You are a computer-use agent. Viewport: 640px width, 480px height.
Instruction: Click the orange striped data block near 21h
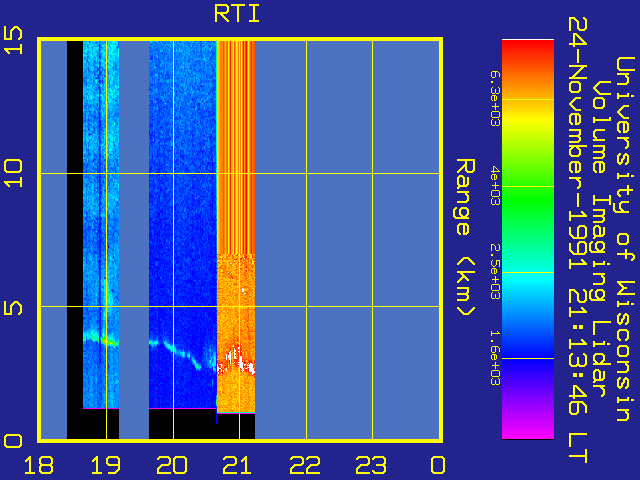236,147
